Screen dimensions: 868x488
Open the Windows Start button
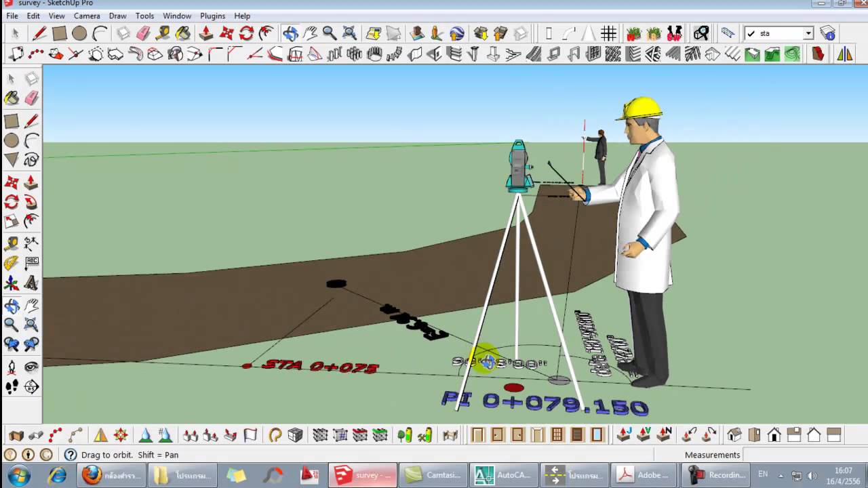[18, 475]
